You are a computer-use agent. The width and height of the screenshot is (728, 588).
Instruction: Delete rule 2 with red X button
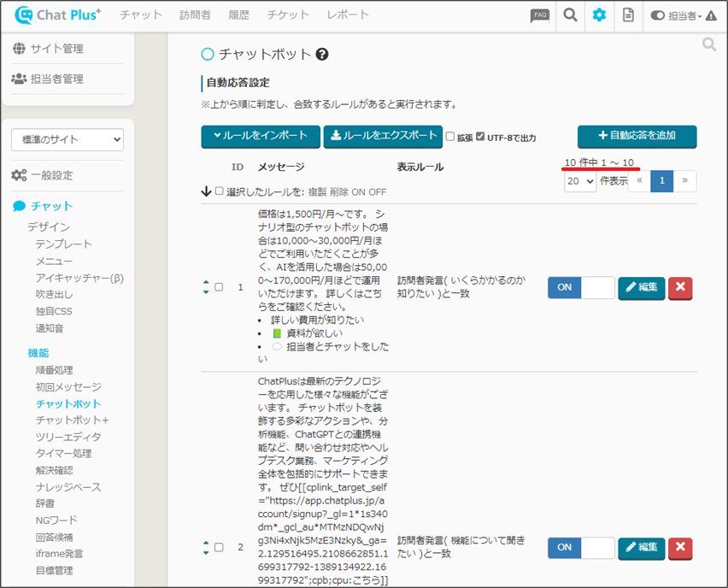(x=680, y=547)
